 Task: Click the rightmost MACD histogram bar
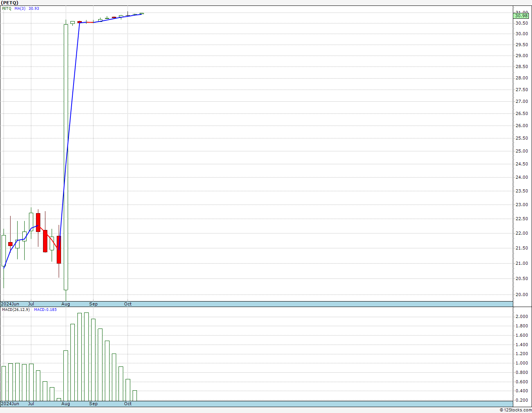[x=135, y=395]
